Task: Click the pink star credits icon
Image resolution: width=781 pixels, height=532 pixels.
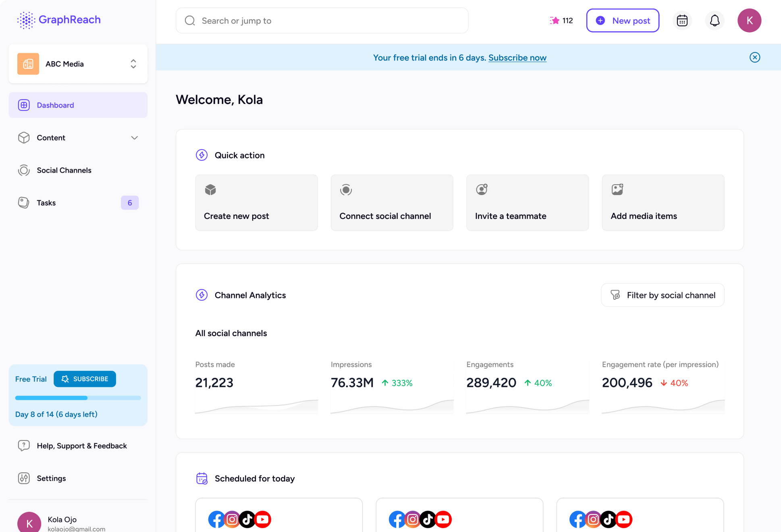Action: [x=555, y=21]
